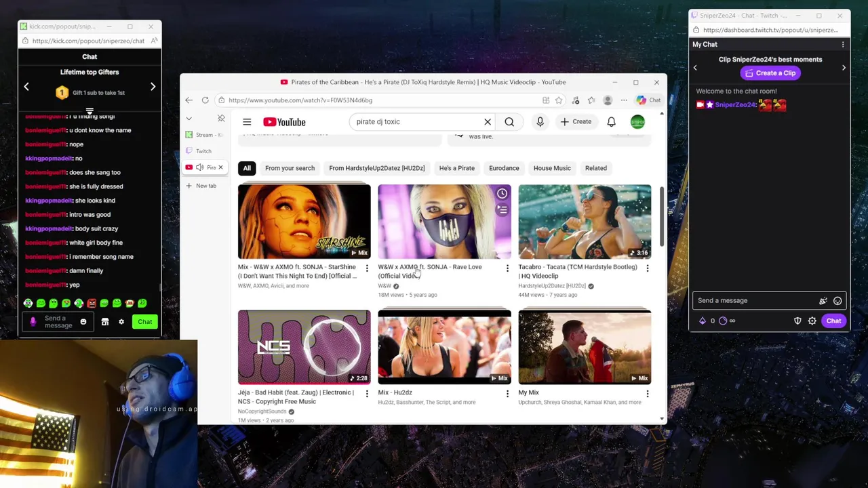Open actions menu for Bad Habit video
This screenshot has width=868, height=488.
pos(367,394)
